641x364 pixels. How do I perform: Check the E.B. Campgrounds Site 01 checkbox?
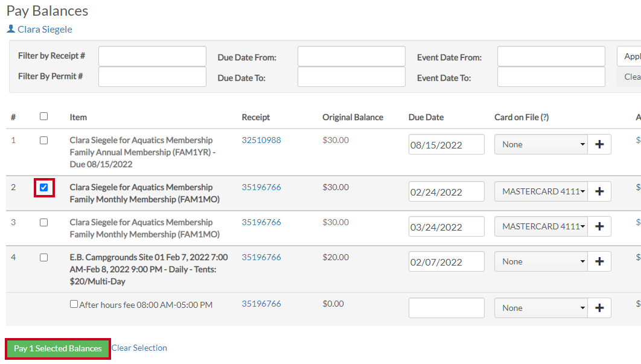click(43, 258)
